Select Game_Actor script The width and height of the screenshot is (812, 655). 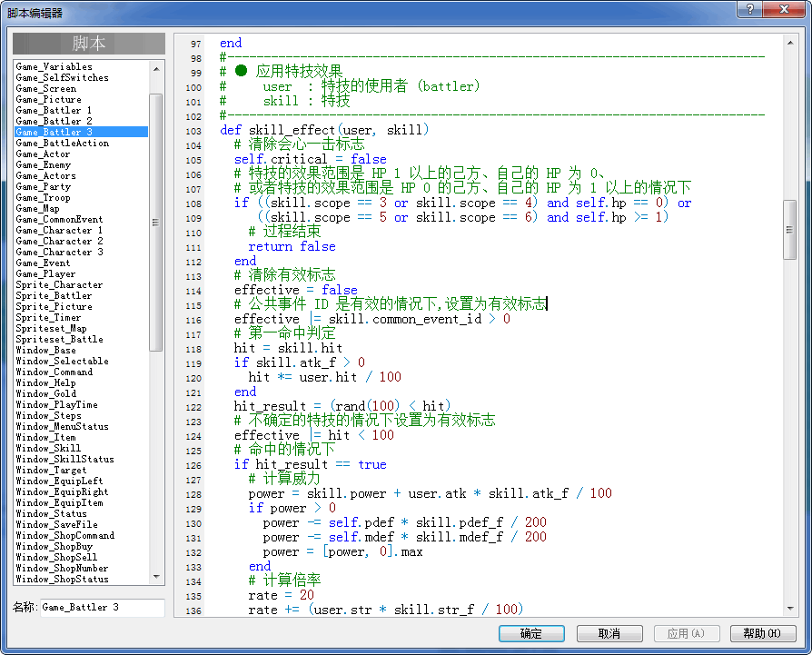click(x=43, y=154)
